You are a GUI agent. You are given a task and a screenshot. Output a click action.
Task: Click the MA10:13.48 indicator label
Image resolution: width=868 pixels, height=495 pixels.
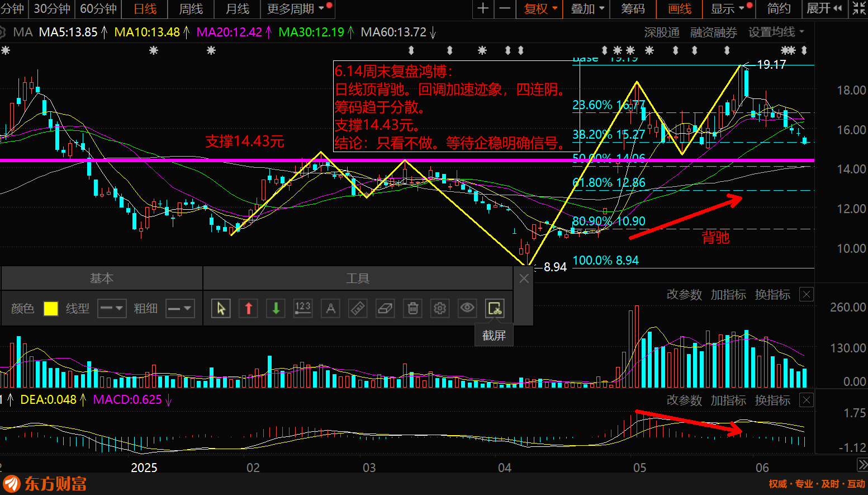[147, 32]
